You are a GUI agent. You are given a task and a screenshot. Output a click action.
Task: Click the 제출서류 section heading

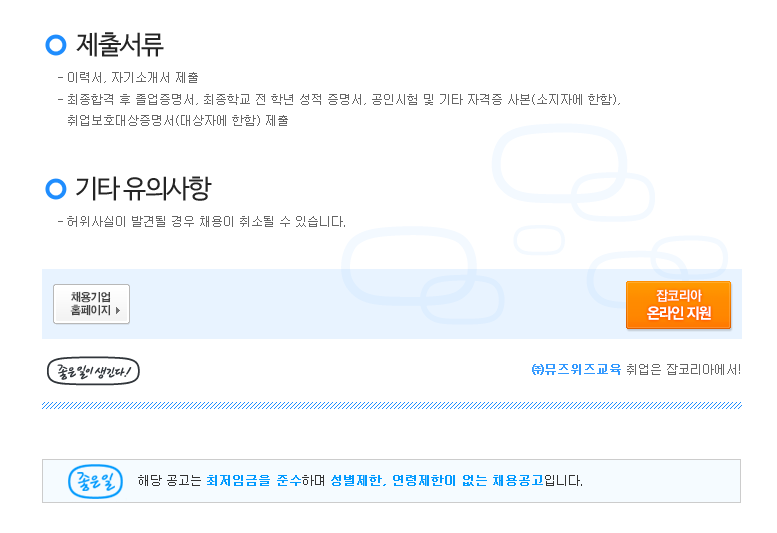pos(119,45)
